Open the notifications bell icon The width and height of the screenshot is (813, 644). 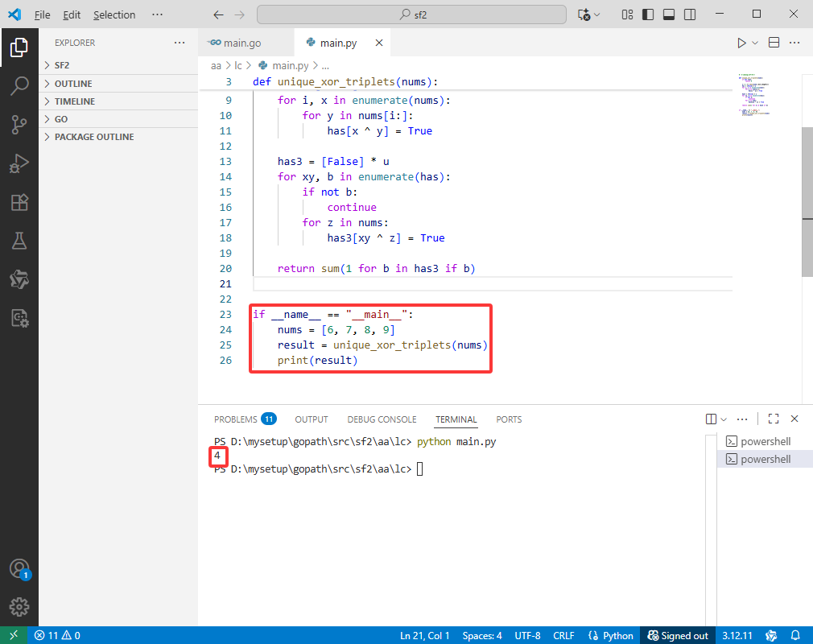794,635
